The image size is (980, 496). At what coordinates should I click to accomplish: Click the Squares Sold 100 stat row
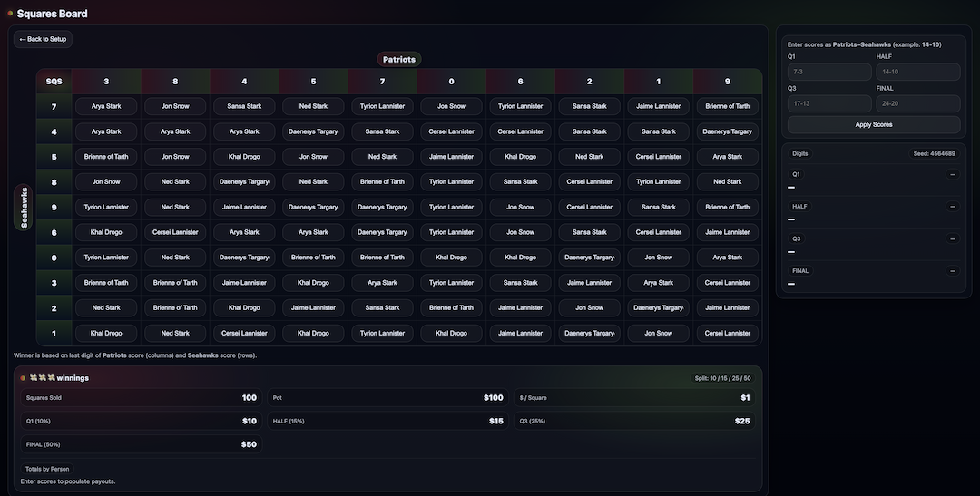click(x=142, y=397)
